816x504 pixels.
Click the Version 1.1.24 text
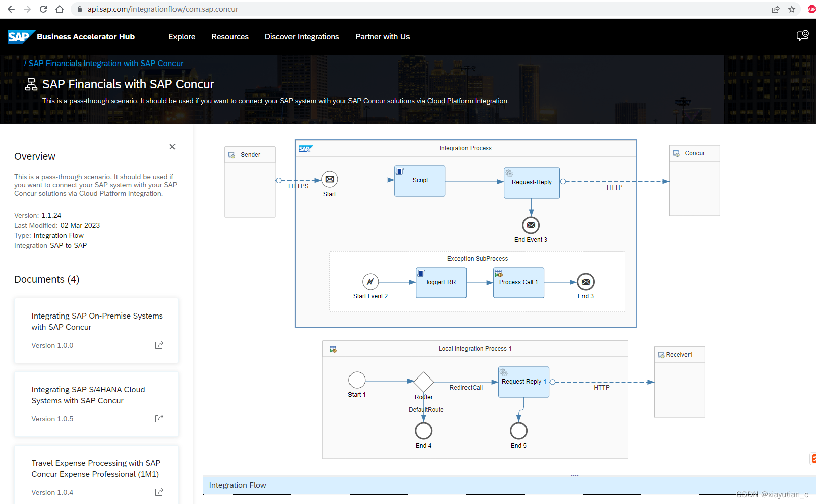point(38,215)
